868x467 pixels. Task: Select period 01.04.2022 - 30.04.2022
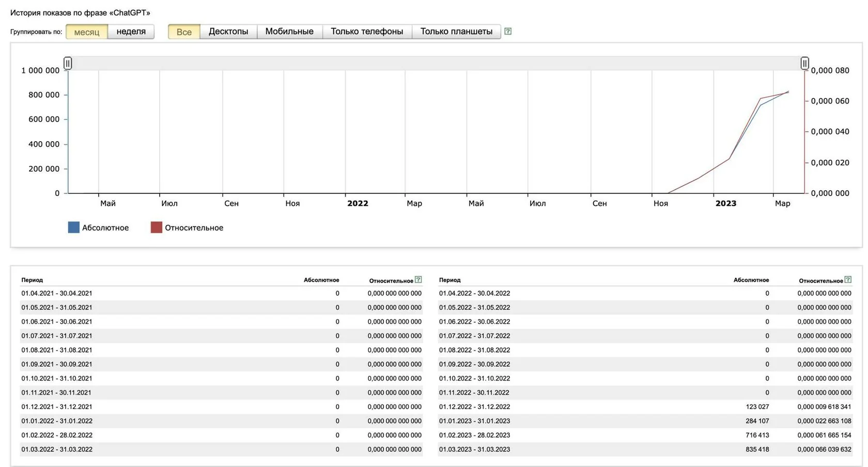pos(474,293)
